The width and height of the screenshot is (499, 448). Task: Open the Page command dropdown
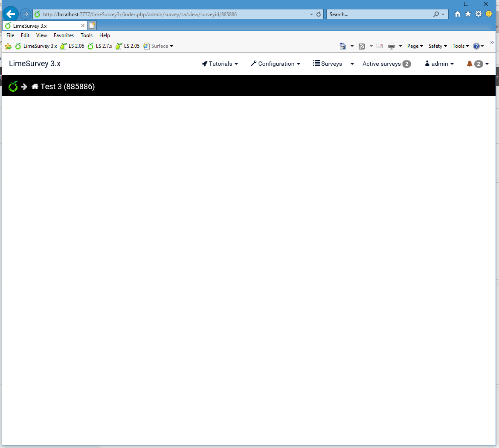(x=415, y=46)
